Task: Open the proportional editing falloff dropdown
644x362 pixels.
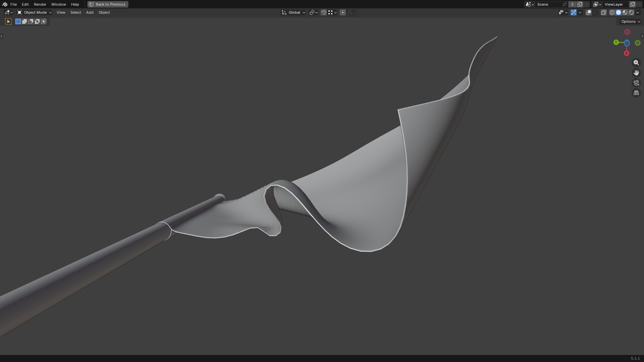Action: tap(352, 12)
